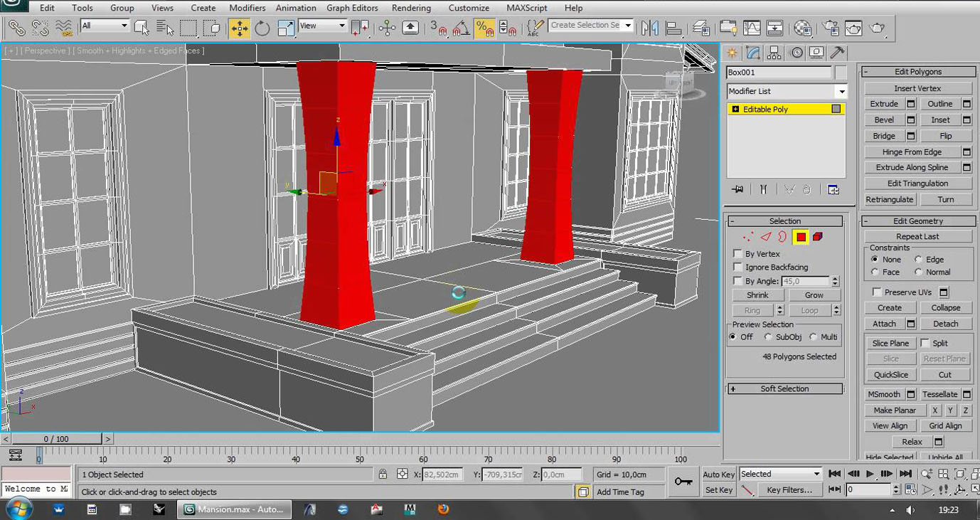Open Firefox from the Windows taskbar
Viewport: 980px width, 520px height.
[x=443, y=509]
